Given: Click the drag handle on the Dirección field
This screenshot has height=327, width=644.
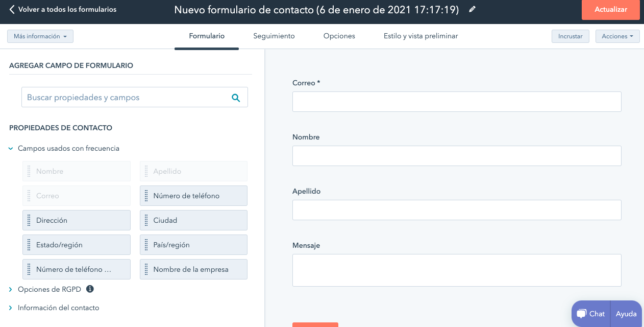Looking at the screenshot, I should click(x=28, y=220).
